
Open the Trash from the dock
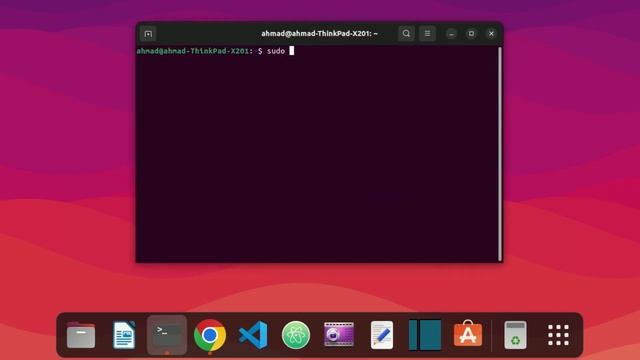coord(516,335)
